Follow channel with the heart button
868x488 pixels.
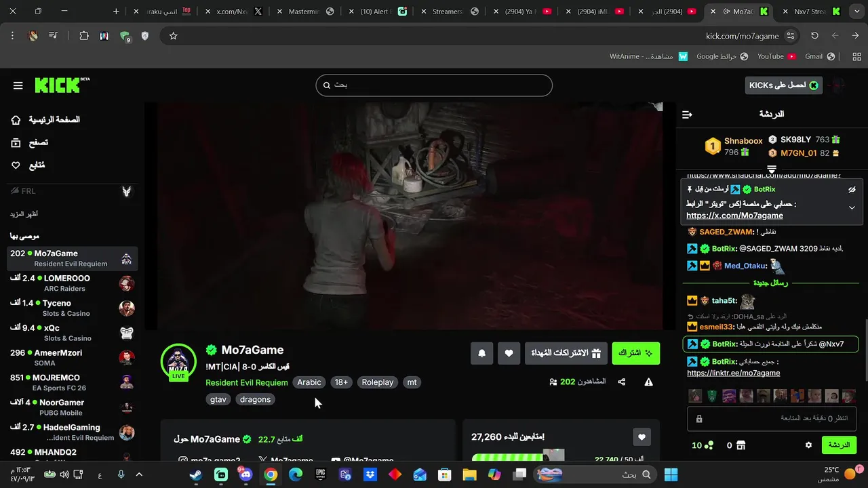[509, 353]
